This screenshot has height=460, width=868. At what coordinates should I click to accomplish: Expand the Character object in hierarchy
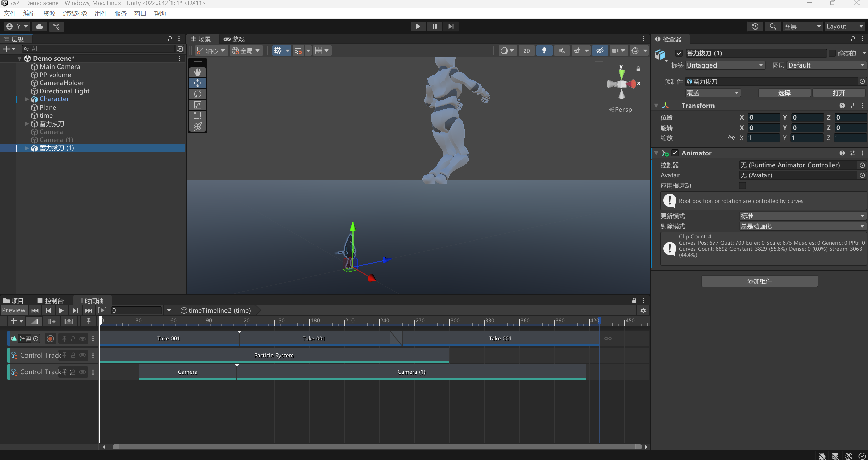coord(26,99)
